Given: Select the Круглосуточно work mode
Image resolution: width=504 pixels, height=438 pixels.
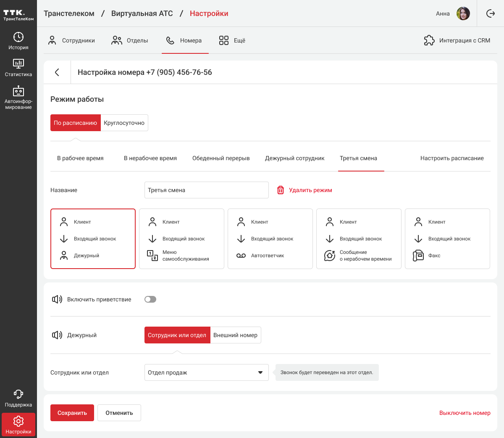Looking at the screenshot, I should 124,123.
